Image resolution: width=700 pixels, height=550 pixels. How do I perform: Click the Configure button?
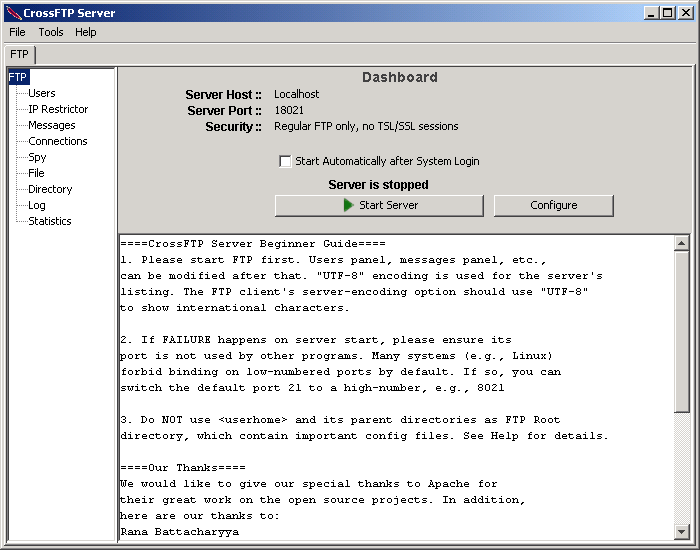[x=554, y=205]
